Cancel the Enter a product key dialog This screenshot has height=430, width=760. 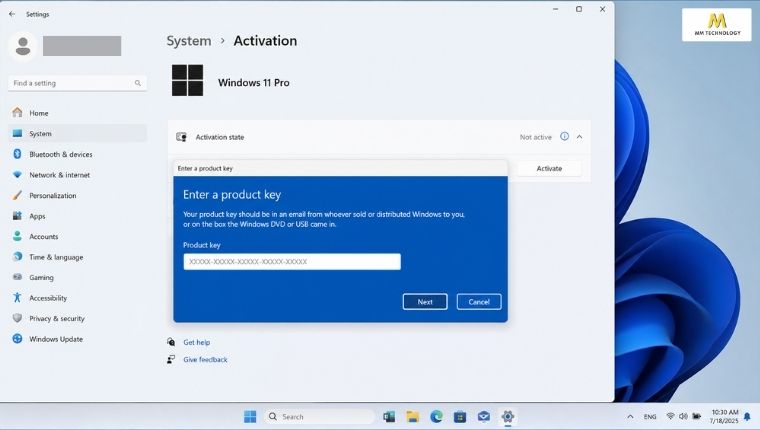point(479,302)
